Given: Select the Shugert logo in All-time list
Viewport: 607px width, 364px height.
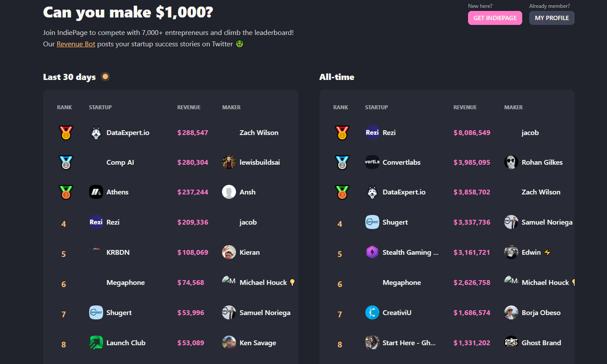Looking at the screenshot, I should point(372,222).
